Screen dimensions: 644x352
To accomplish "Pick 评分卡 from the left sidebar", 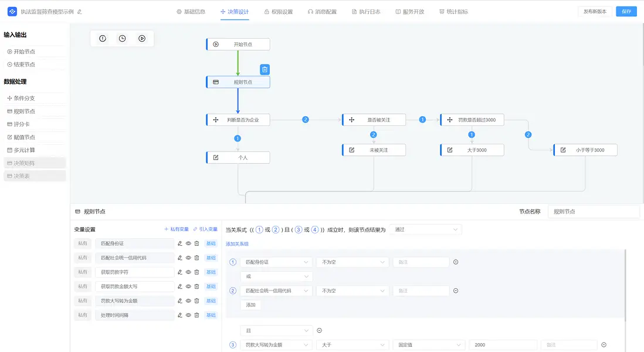I will coord(35,124).
